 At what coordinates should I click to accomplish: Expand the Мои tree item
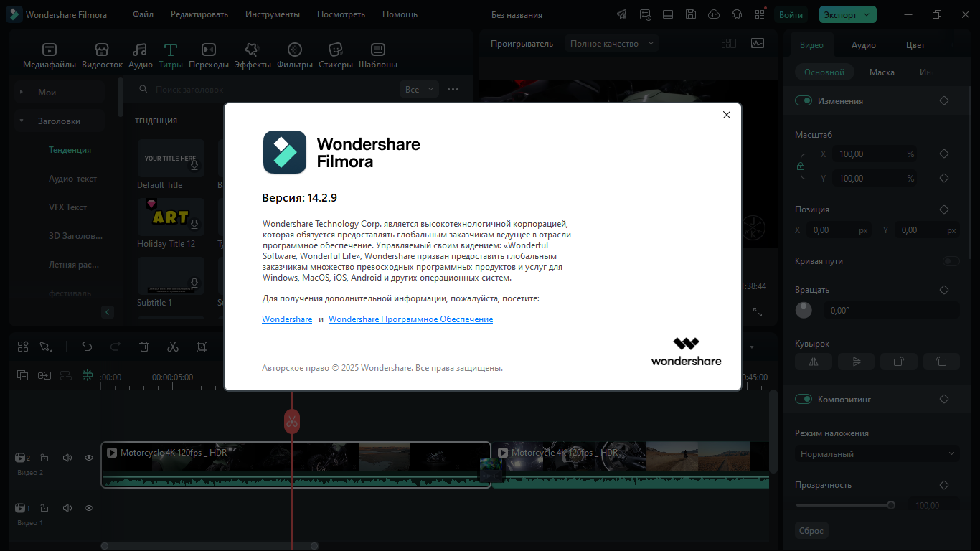click(22, 93)
